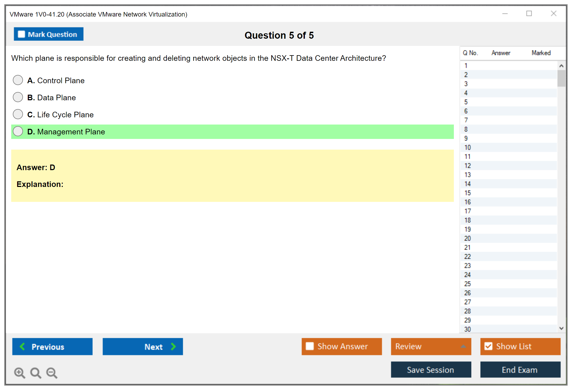Open question 5 in the list

point(466,102)
